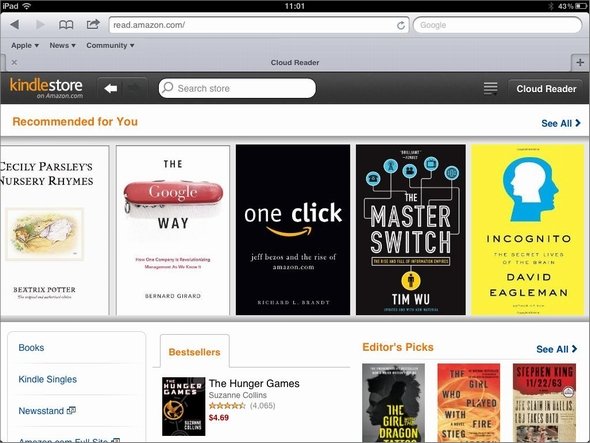Open the Community bookmarks dropdown
The image size is (590, 443).
(x=110, y=46)
